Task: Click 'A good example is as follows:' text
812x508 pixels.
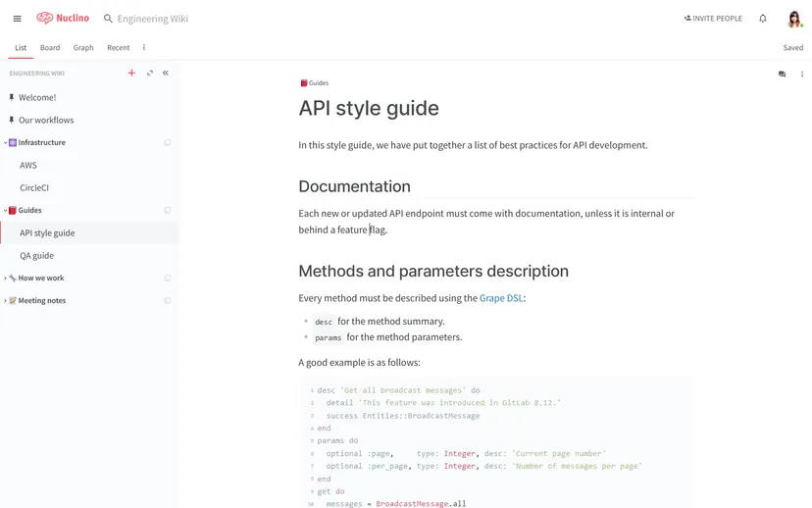Action: [x=359, y=363]
